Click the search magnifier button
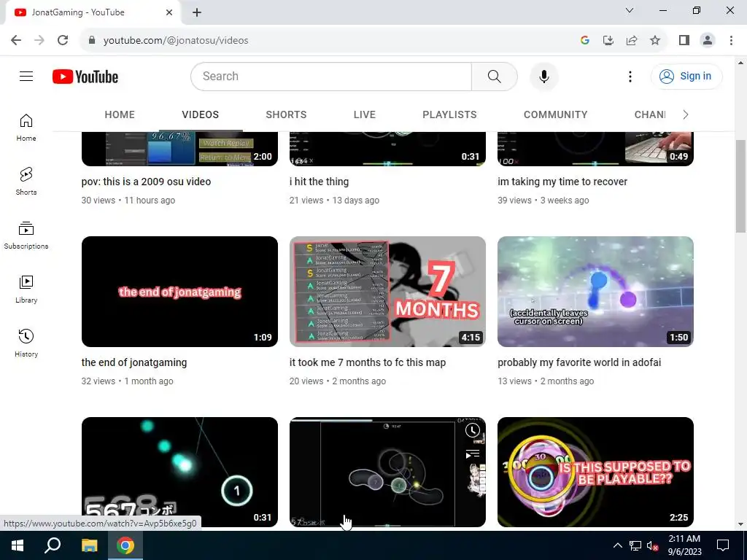The height and width of the screenshot is (560, 747). click(494, 76)
